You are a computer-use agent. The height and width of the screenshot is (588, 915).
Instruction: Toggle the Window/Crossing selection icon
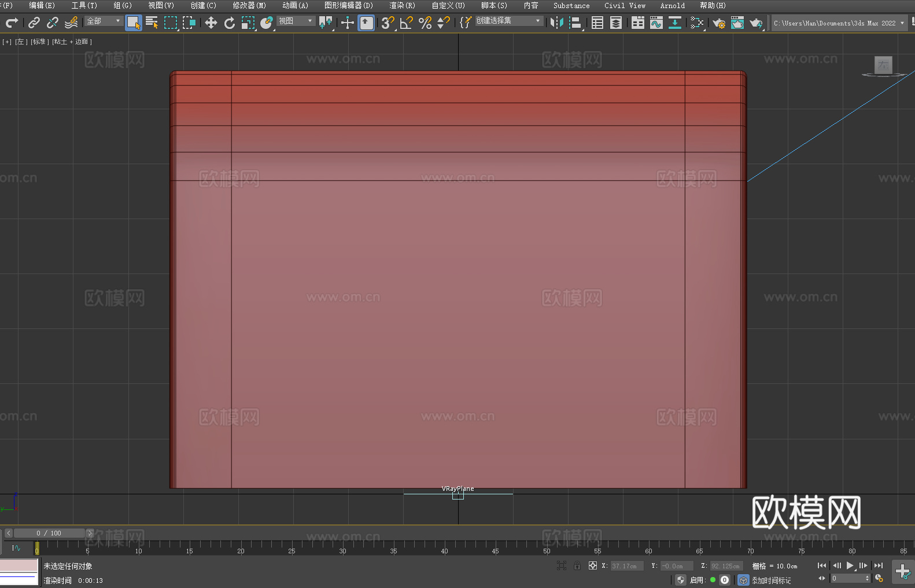pyautogui.click(x=189, y=23)
